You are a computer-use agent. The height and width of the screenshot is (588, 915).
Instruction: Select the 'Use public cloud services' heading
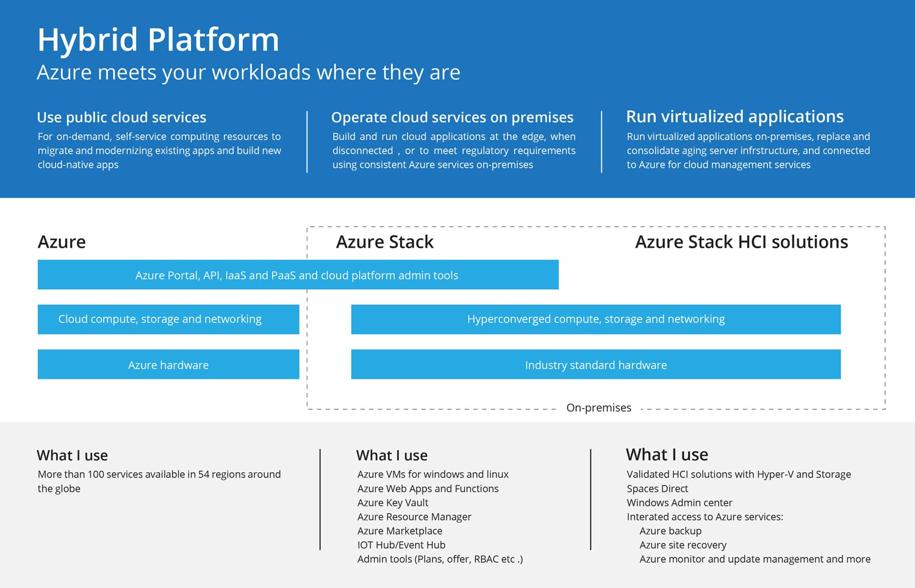[121, 117]
